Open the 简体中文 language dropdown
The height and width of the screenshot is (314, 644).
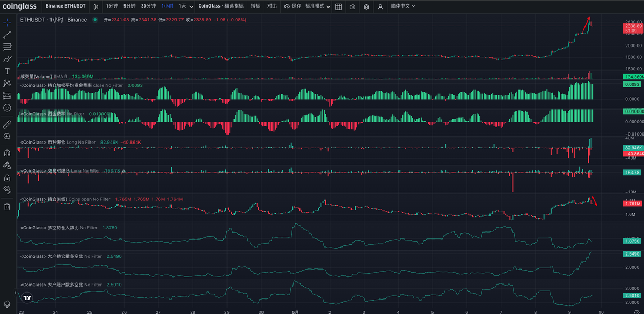coord(403,6)
